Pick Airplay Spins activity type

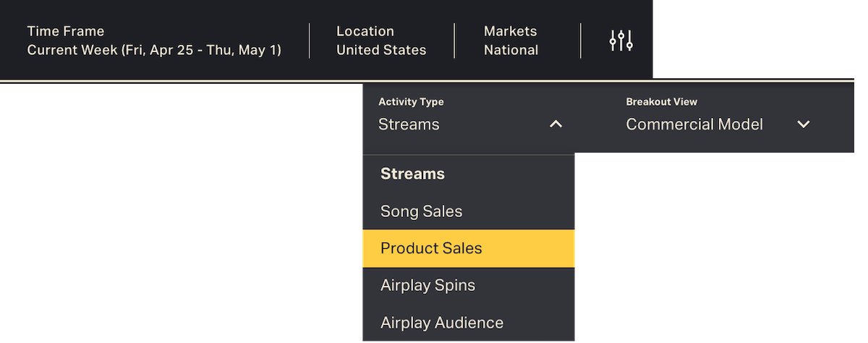[427, 285]
